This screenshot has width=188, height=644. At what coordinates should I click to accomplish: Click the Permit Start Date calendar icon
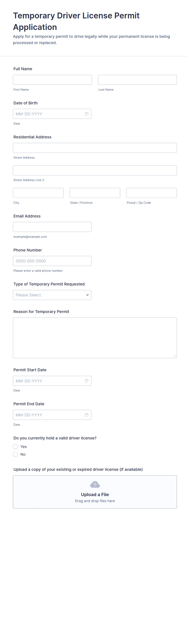coord(87,381)
